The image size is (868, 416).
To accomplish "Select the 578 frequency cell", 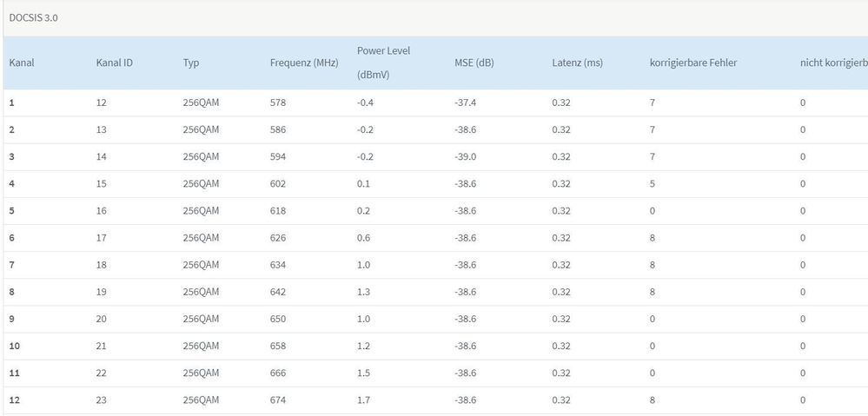I will point(278,103).
